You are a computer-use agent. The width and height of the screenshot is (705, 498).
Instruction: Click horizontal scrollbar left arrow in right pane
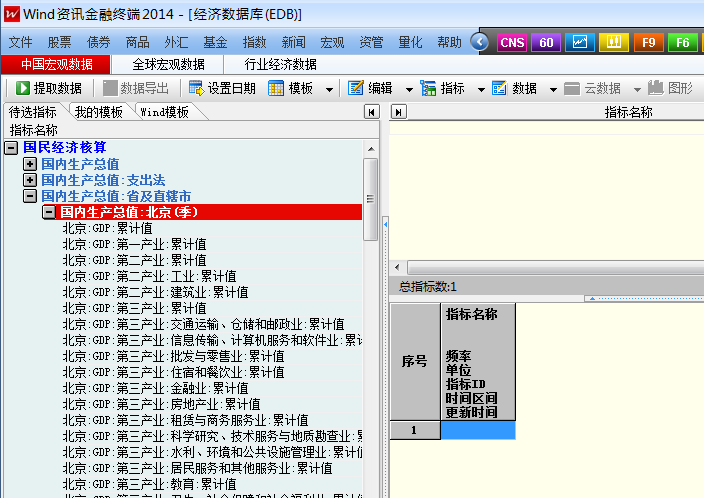pos(397,268)
